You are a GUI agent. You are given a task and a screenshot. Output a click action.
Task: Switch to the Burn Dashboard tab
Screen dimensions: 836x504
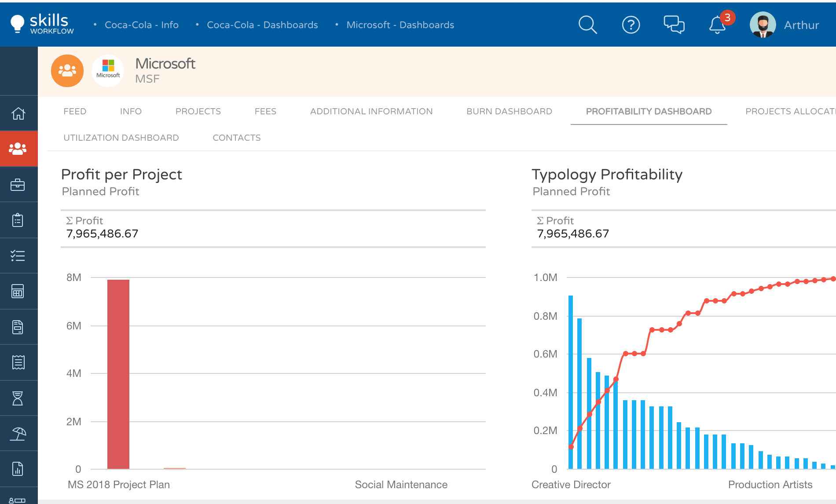tap(509, 112)
